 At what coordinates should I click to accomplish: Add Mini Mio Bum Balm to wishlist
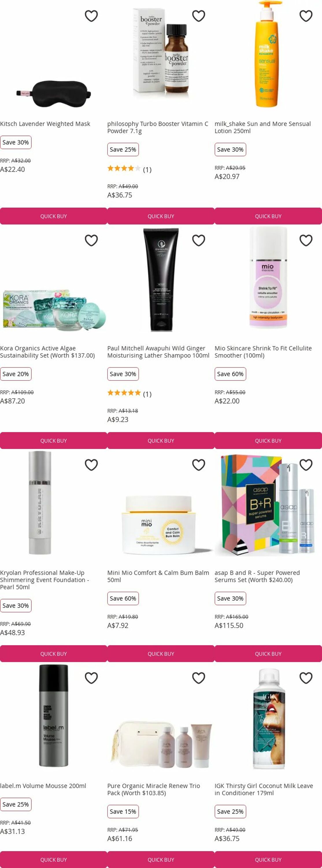pyautogui.click(x=199, y=465)
